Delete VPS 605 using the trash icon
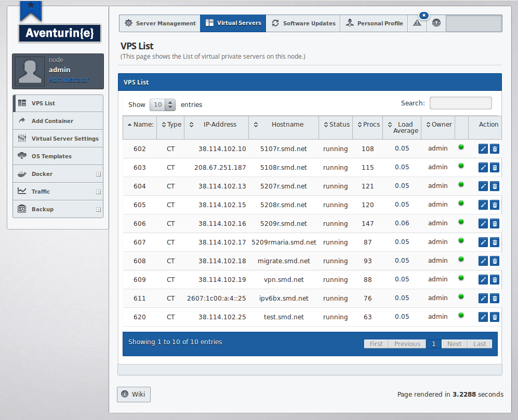 (495, 205)
